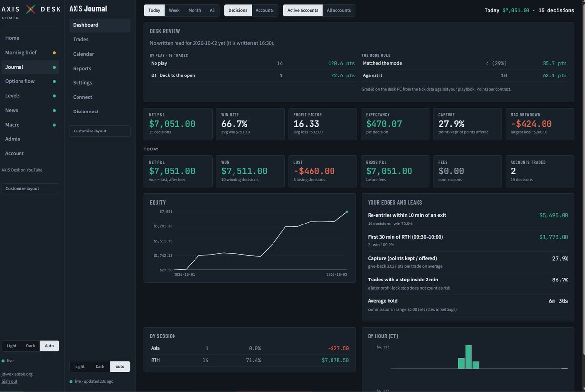Open Home in the main navigation
Screen dimensions: 585x392
tap(30, 38)
